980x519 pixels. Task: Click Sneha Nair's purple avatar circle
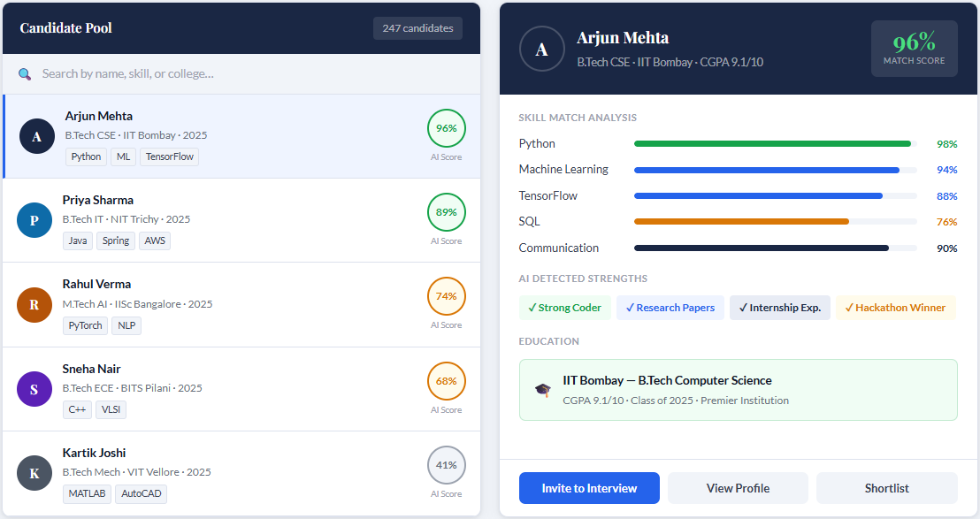[34, 389]
